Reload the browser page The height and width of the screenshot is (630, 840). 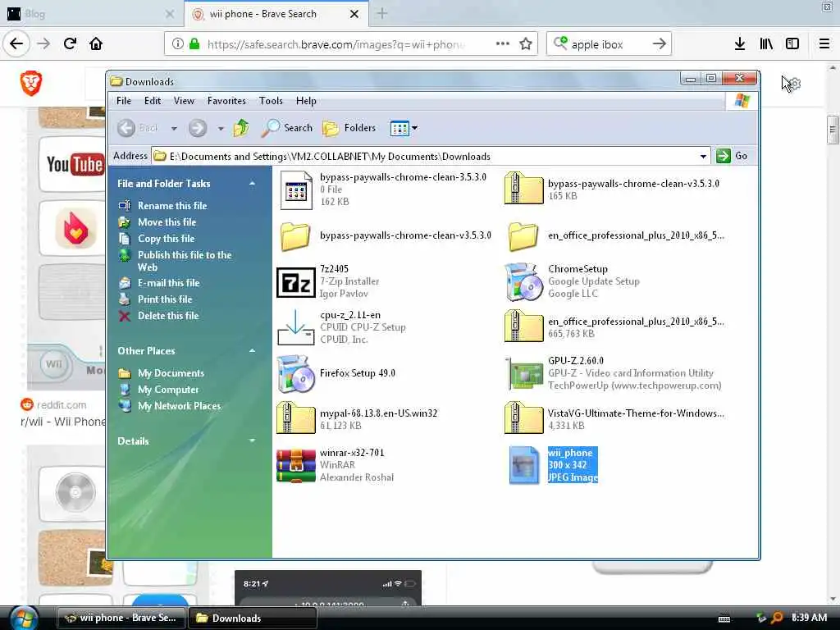coord(70,43)
